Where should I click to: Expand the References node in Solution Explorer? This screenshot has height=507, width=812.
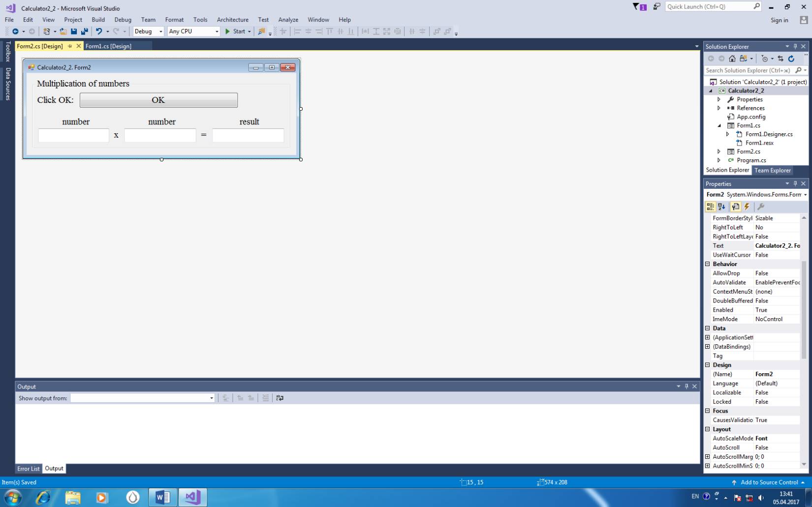pos(719,108)
